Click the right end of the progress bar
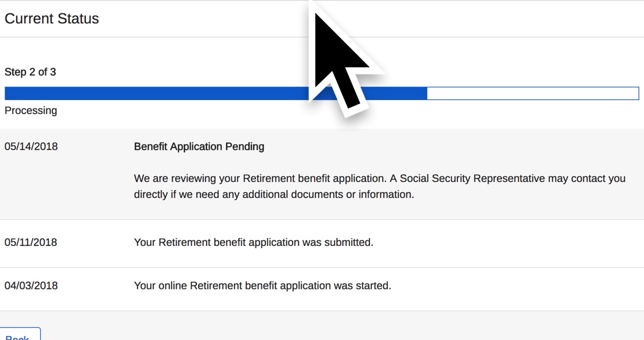The image size is (644, 340). (x=635, y=93)
